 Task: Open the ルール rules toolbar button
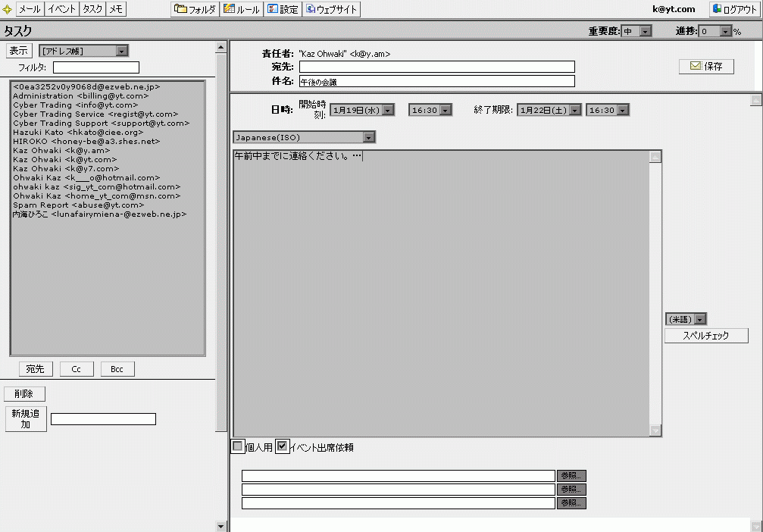coord(242,10)
